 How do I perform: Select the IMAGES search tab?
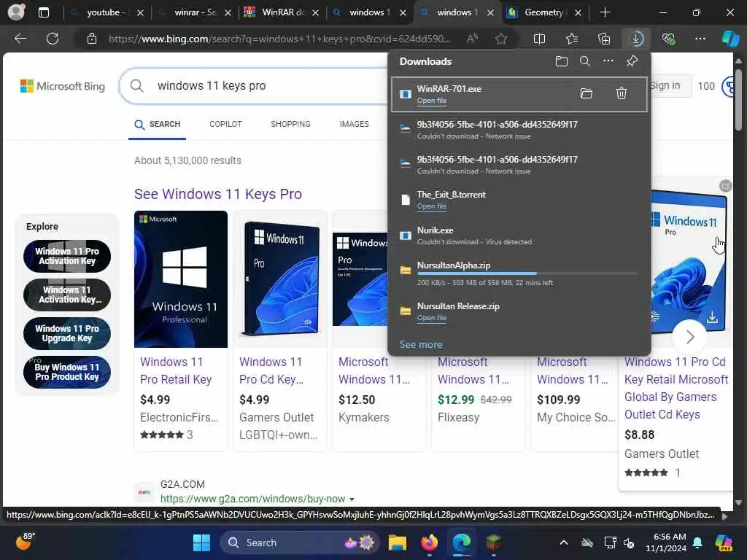pyautogui.click(x=354, y=124)
